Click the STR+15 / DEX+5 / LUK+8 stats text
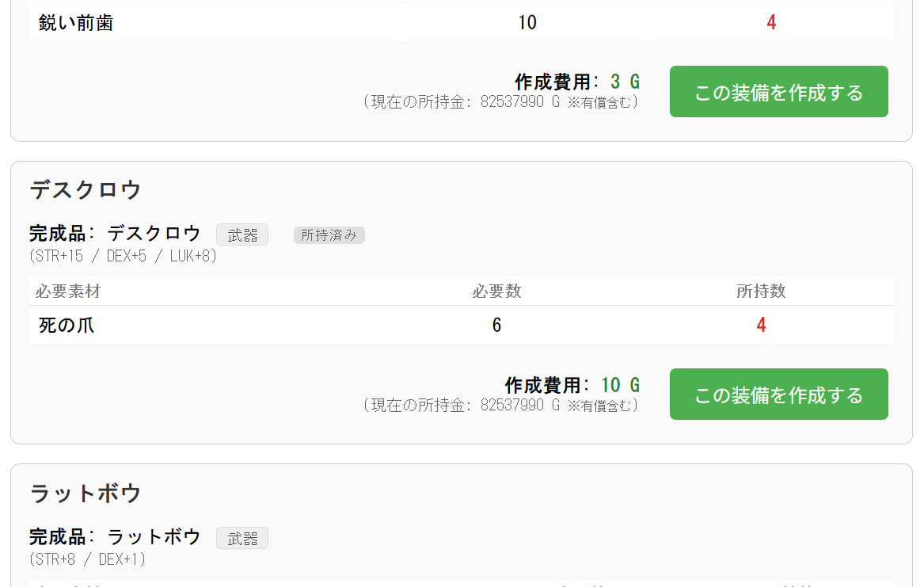 click(123, 257)
